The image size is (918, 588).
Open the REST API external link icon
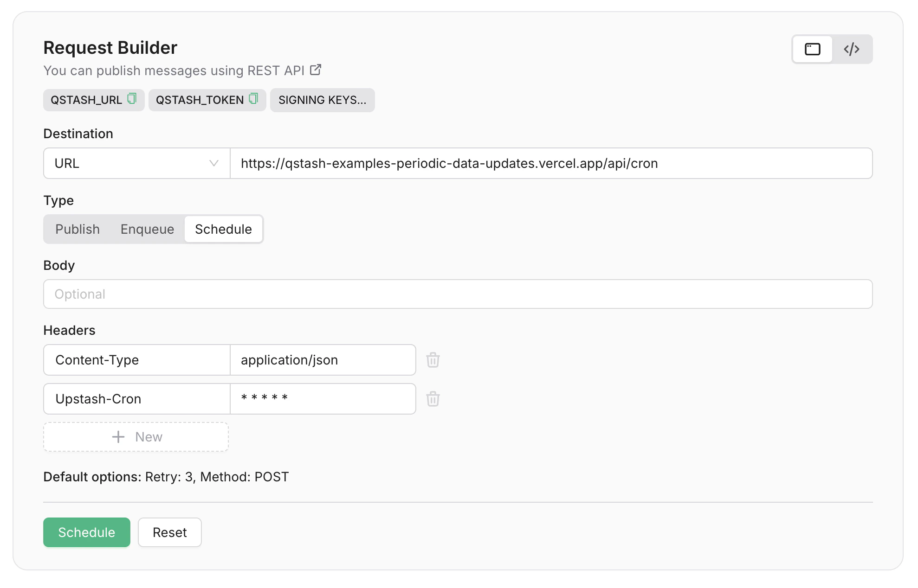point(316,70)
